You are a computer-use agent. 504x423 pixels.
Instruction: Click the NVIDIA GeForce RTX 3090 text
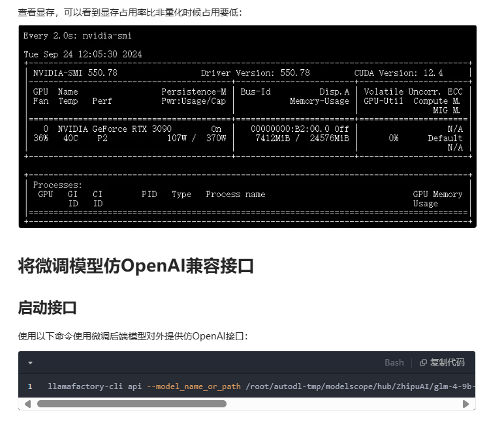(x=114, y=129)
